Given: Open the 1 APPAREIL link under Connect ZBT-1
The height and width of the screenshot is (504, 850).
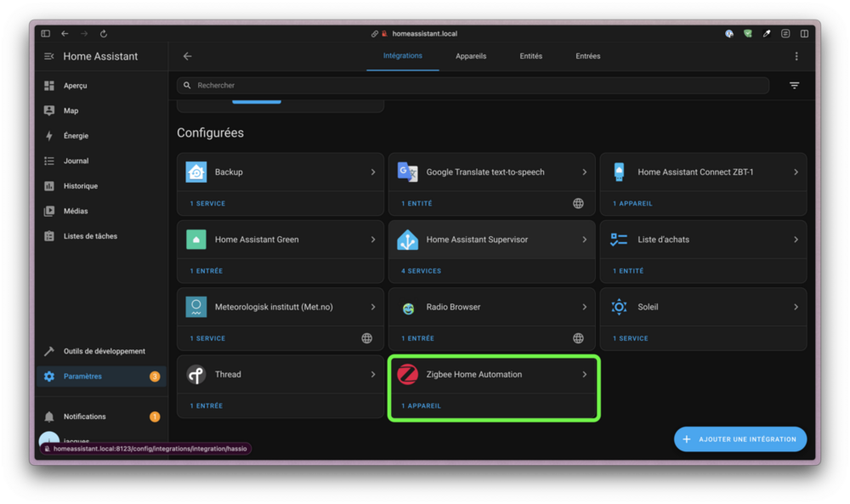Looking at the screenshot, I should [x=632, y=204].
